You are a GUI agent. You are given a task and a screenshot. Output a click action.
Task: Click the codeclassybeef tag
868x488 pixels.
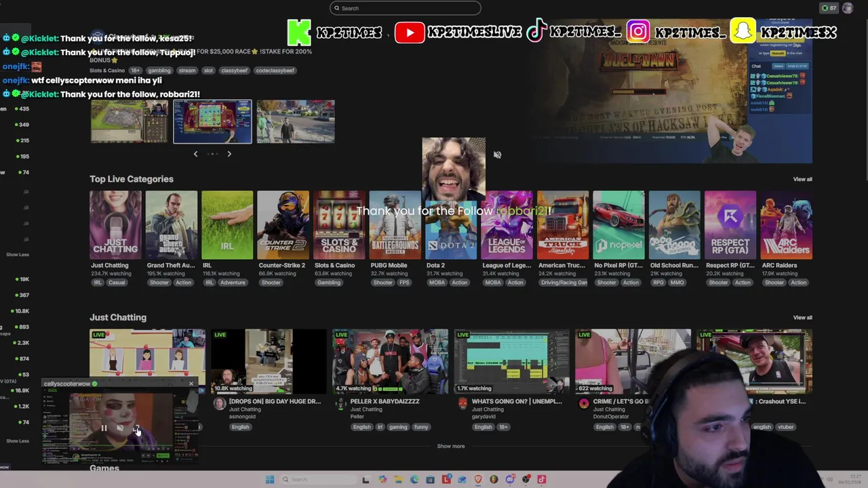tap(275, 70)
